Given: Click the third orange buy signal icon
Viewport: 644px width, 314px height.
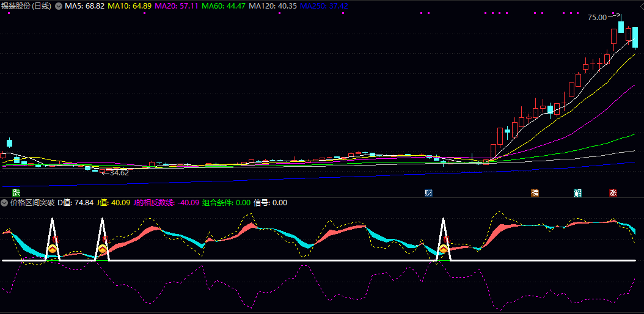Looking at the screenshot, I should click(x=444, y=249).
